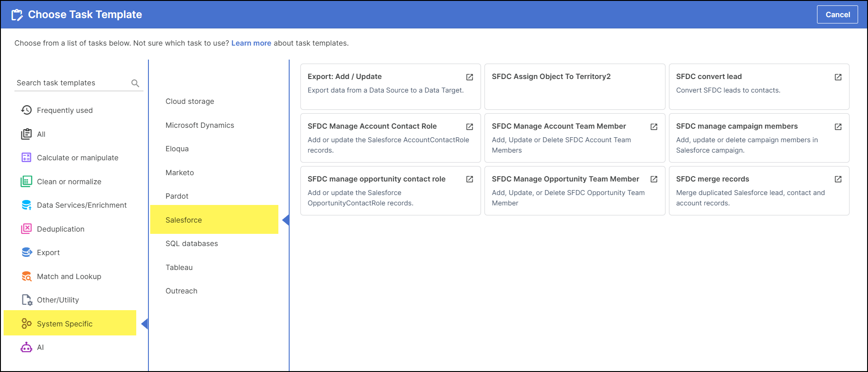Pick the Export: Add / Update template title

click(x=345, y=76)
